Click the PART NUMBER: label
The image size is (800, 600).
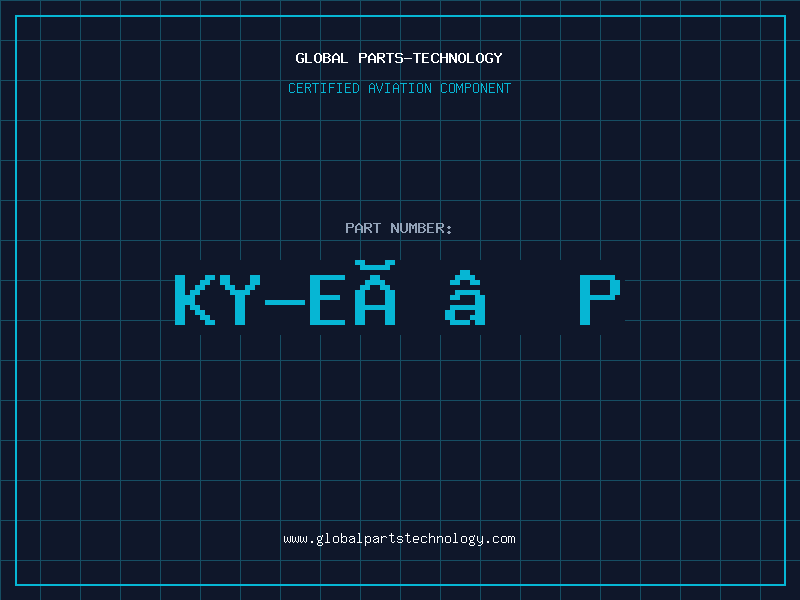click(399, 228)
